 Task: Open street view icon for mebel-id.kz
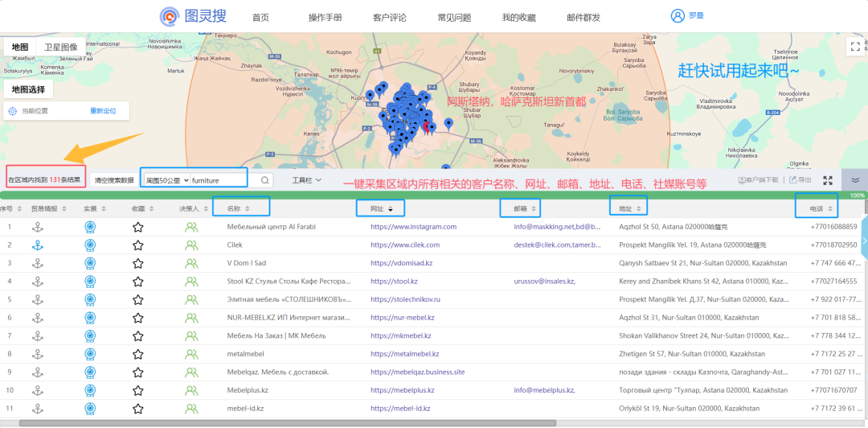90,409
